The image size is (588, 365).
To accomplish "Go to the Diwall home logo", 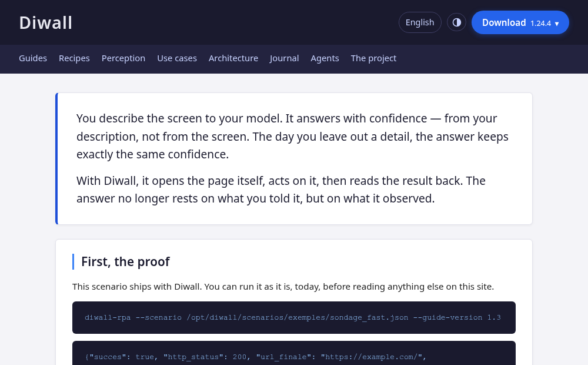I will (45, 23).
